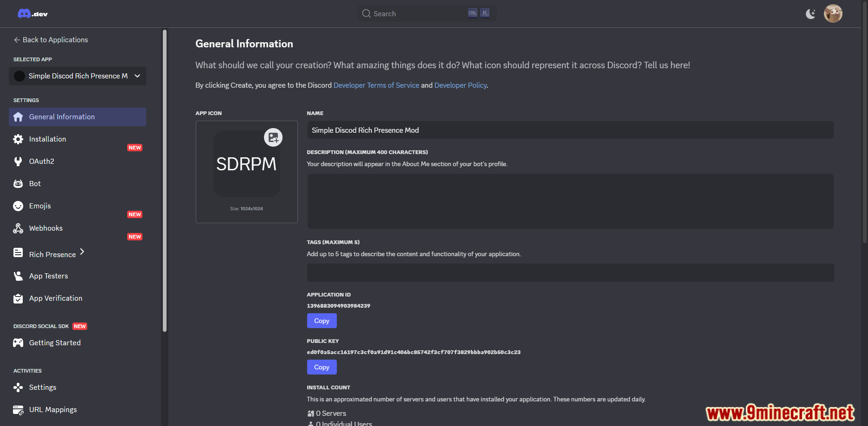
Task: Click the Getting Started gamepad icon
Action: (18, 343)
